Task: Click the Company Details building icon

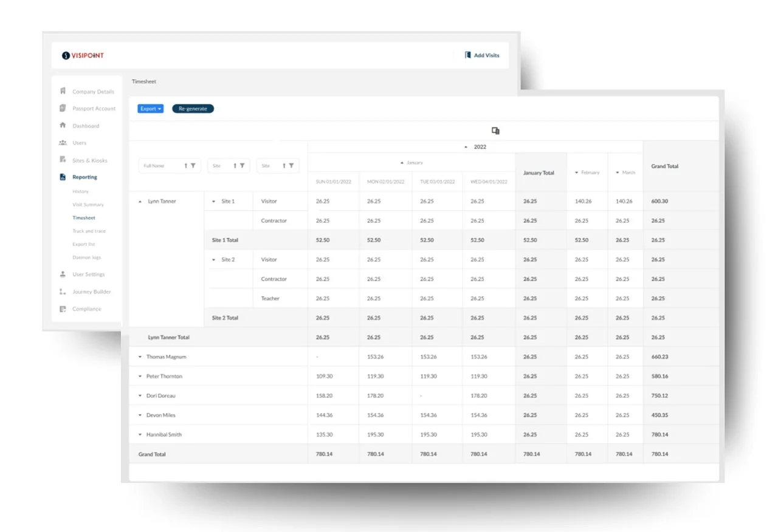Action: tap(63, 91)
